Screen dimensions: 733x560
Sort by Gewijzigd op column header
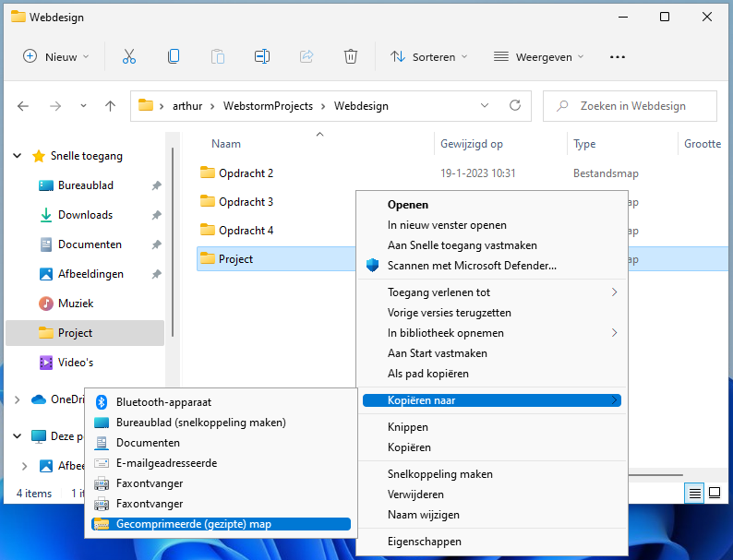click(471, 144)
